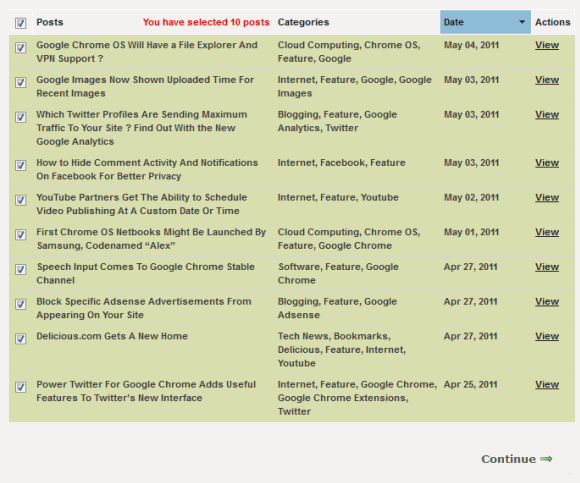The width and height of the screenshot is (580, 483).
Task: Click categories 'Blogging, Feature, Google Adsense'
Action: (x=337, y=308)
